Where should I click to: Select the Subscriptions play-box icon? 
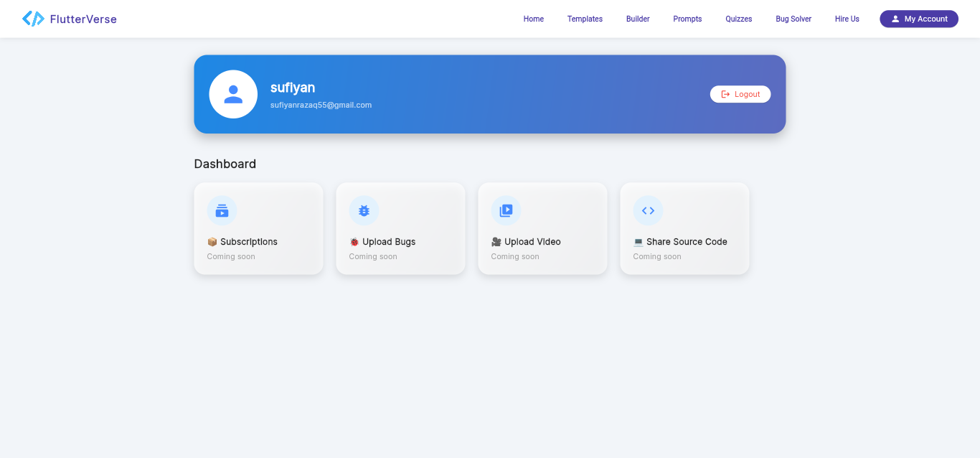pos(222,210)
